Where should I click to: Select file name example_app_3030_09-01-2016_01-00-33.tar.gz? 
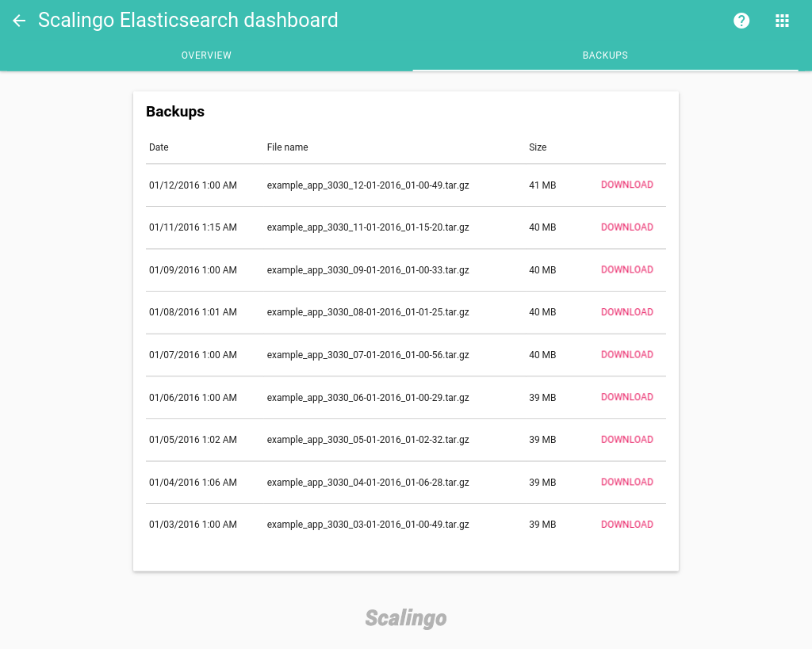pos(368,270)
